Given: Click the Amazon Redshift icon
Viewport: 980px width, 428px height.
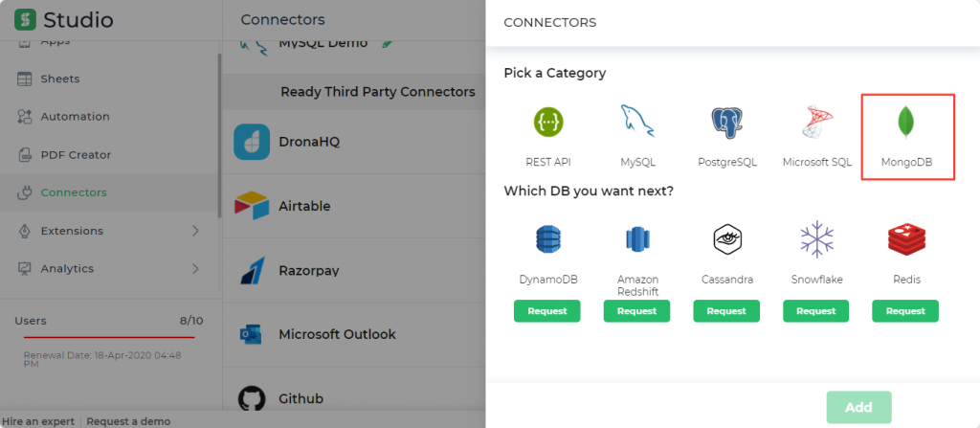Looking at the screenshot, I should [x=637, y=239].
